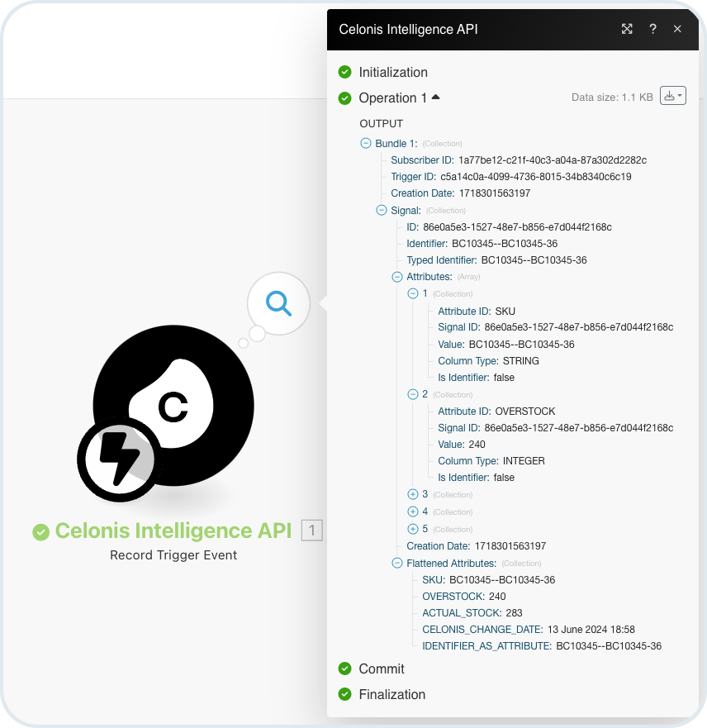Click Column Type STRING row
707x728 pixels.
(x=488, y=361)
